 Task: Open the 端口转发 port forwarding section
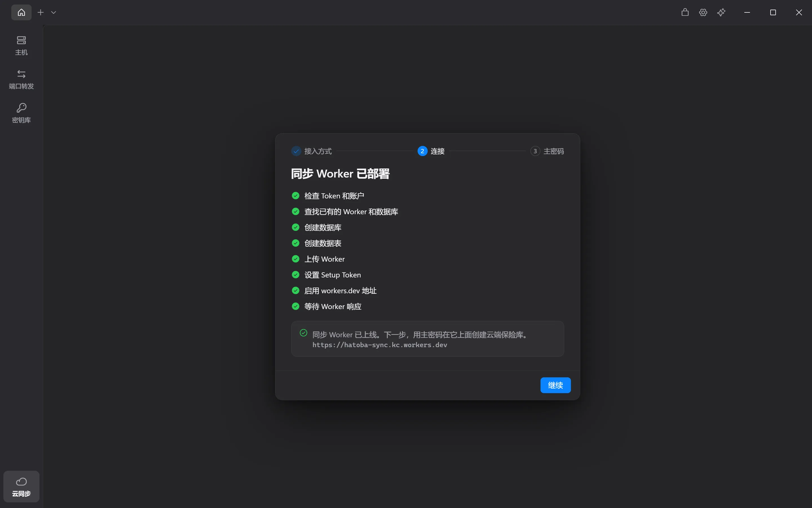pos(21,80)
